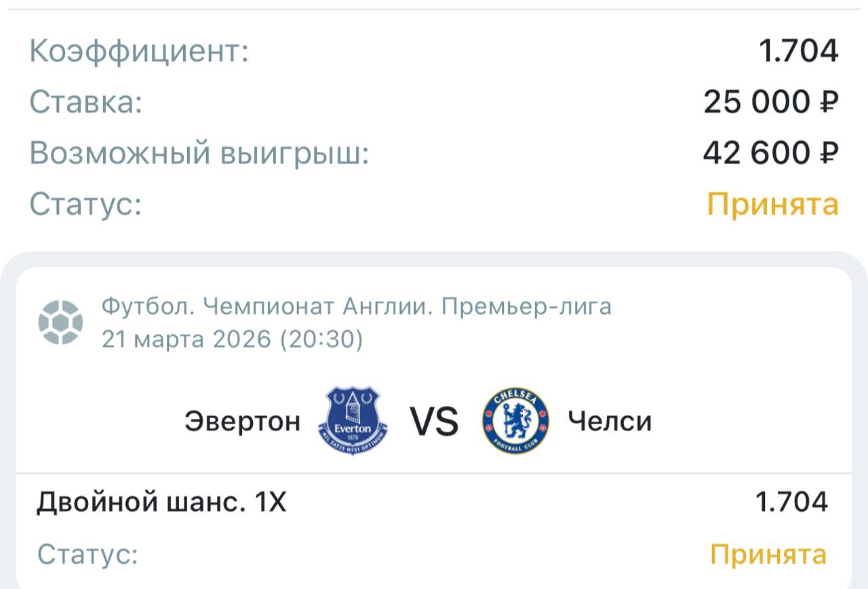Select the Коэффициент label
This screenshot has height=589, width=868.
point(139,52)
